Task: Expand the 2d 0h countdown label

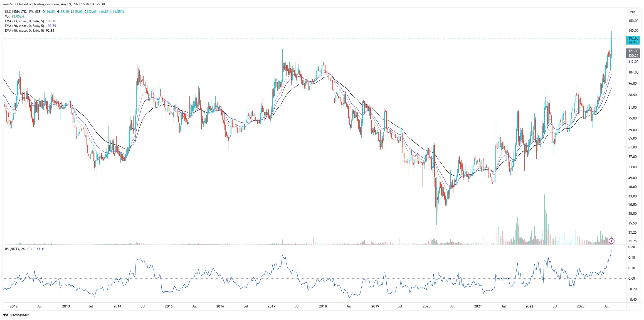Action: 632,42
